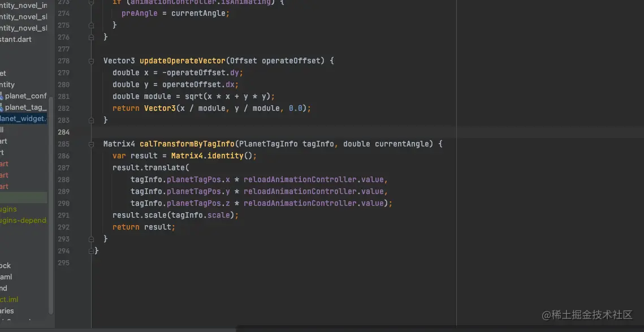
Task: Click the fold-end marker on line 293
Action: coord(91,239)
